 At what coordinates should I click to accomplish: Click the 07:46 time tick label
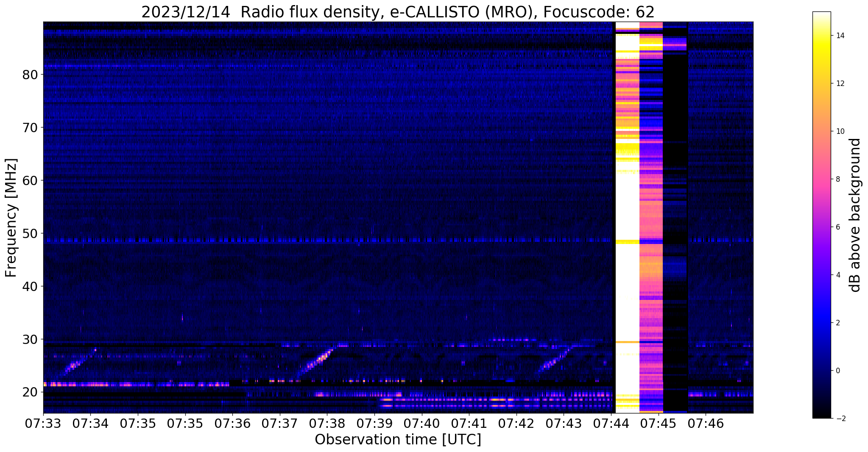(706, 424)
